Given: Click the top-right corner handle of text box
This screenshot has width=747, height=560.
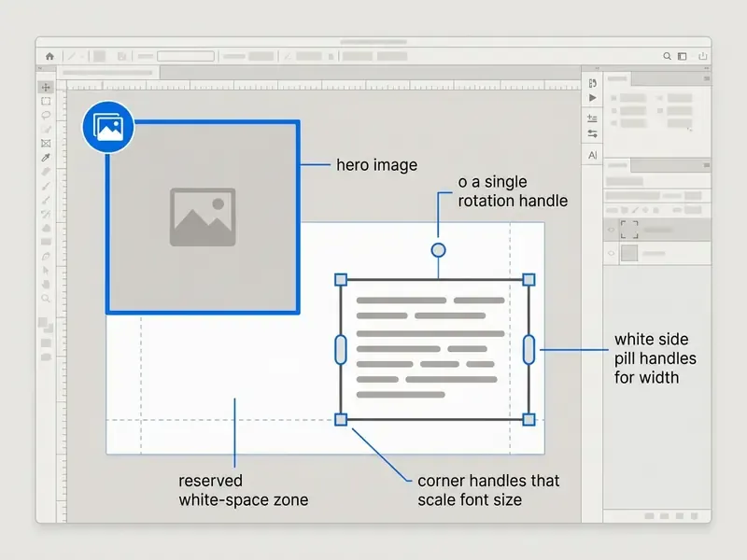Looking at the screenshot, I should [529, 279].
